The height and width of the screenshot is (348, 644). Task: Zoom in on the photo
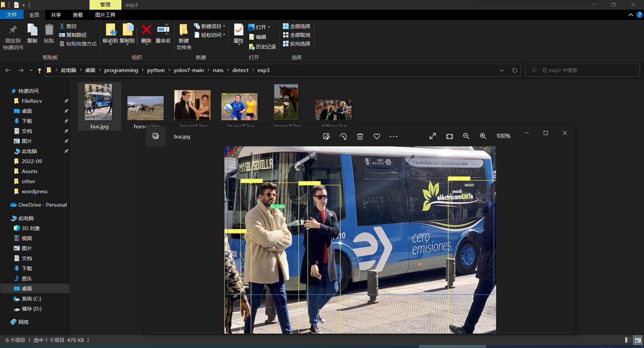pyautogui.click(x=483, y=136)
